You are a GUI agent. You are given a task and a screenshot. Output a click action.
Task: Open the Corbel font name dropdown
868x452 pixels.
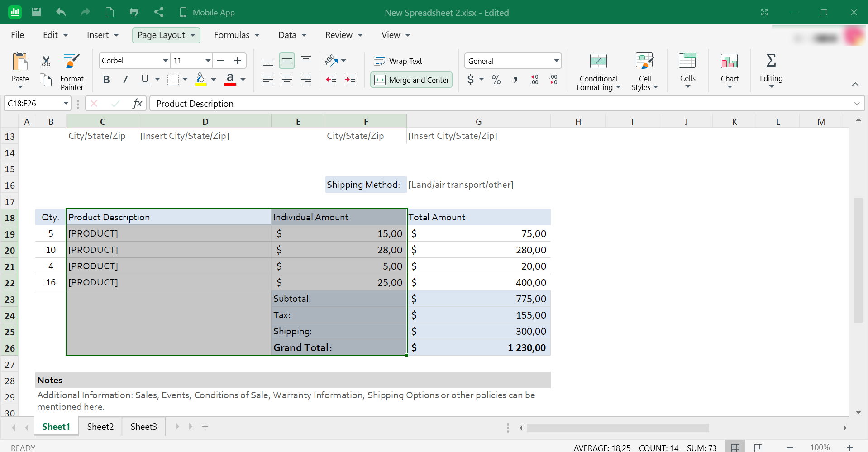[165, 61]
